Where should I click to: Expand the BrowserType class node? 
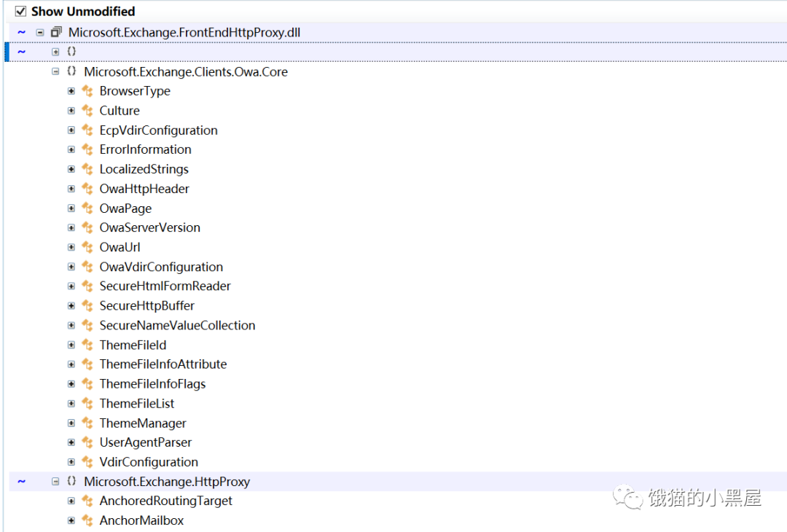click(x=71, y=91)
